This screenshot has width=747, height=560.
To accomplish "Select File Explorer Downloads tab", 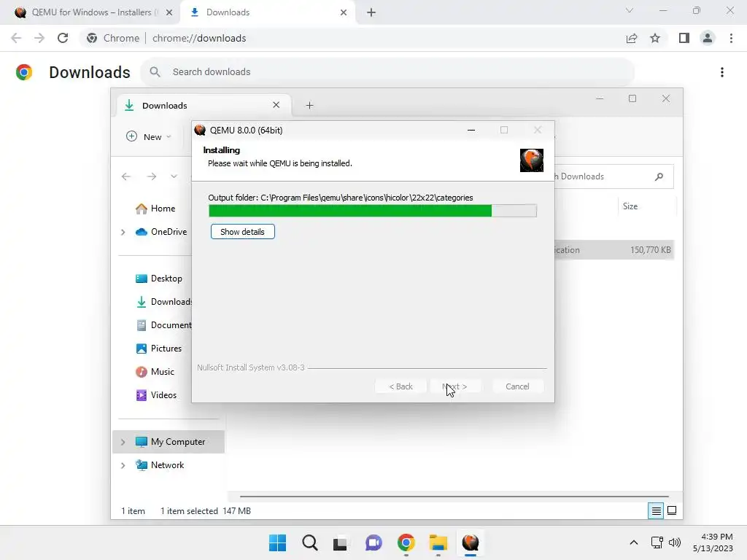I will 203,105.
